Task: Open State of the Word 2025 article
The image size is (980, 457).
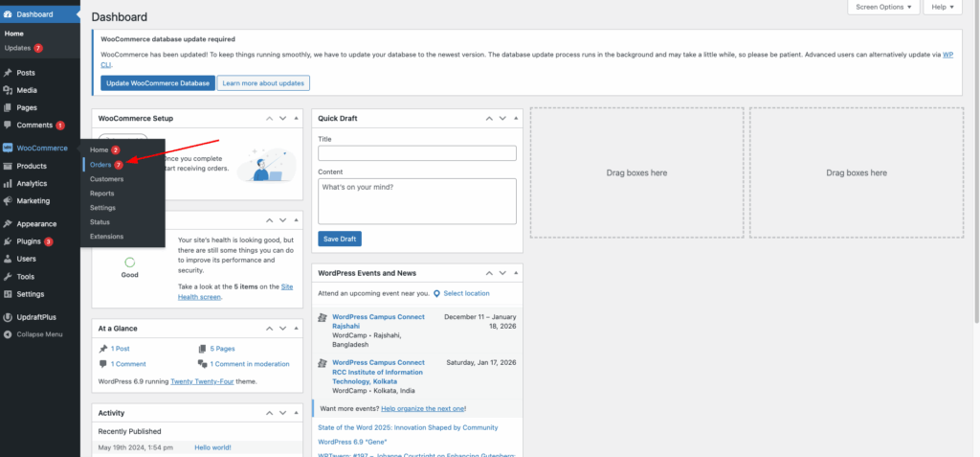Action: (x=408, y=427)
